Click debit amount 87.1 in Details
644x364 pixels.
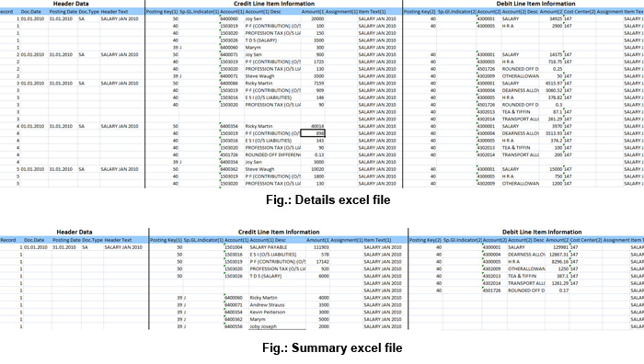[x=558, y=112]
